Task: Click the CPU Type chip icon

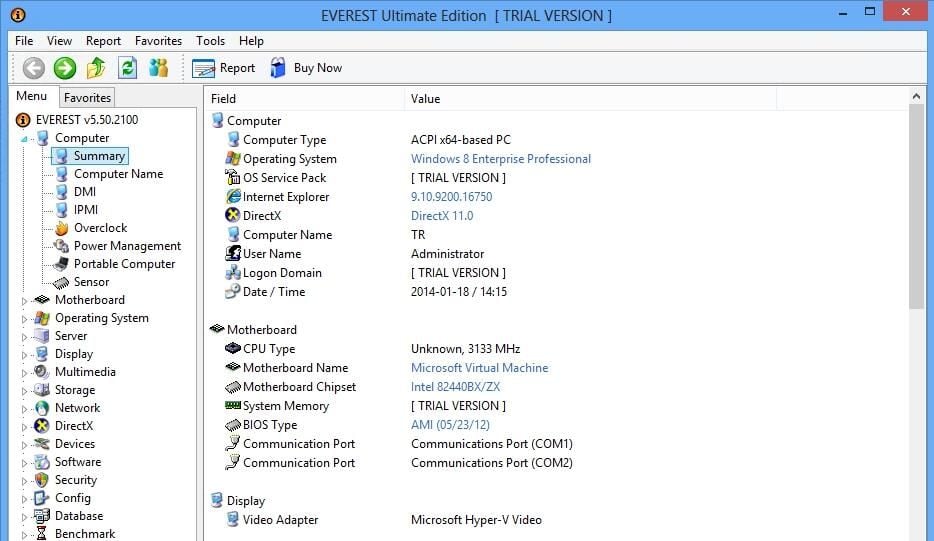Action: click(233, 349)
